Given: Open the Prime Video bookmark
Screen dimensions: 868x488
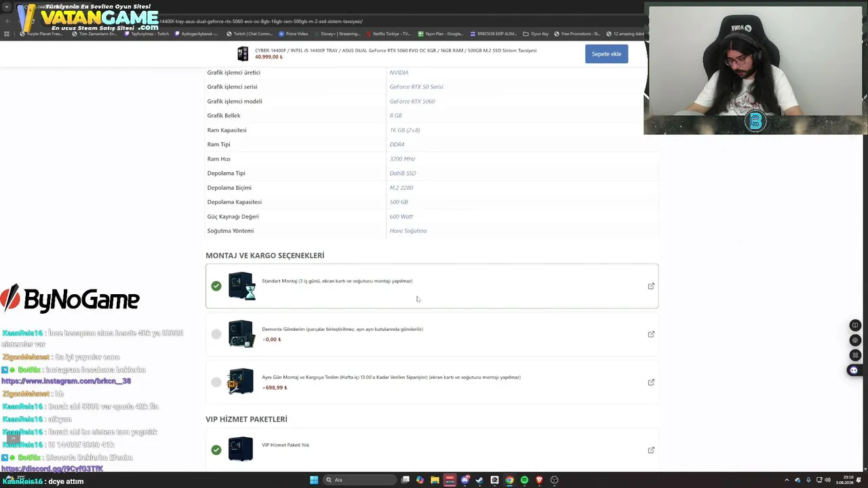Looking at the screenshot, I should (x=293, y=34).
